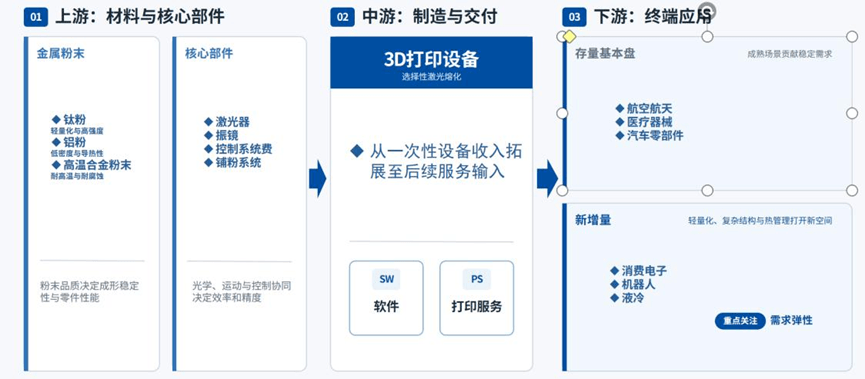The image size is (865, 379).
Task: Click the bottom-left corner sizing handle
Action: tap(562, 190)
